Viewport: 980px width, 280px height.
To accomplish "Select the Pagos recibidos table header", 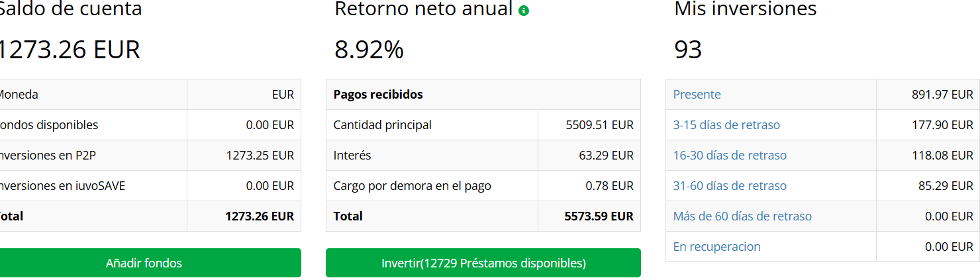I will coord(378,95).
